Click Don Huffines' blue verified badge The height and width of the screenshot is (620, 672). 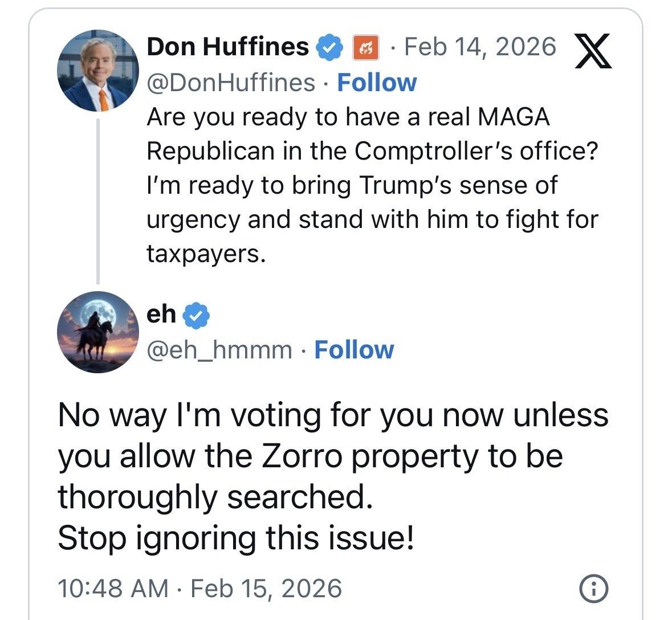[330, 47]
